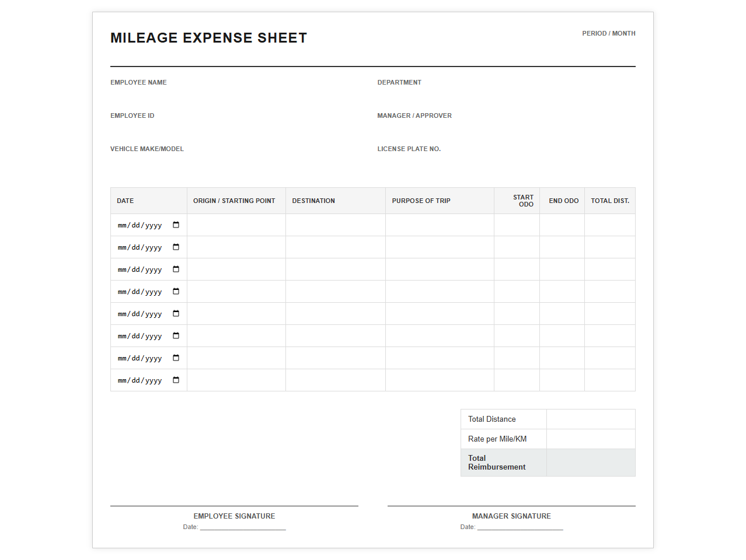
Task: Click the 'Total Distance' label
Action: click(x=492, y=419)
